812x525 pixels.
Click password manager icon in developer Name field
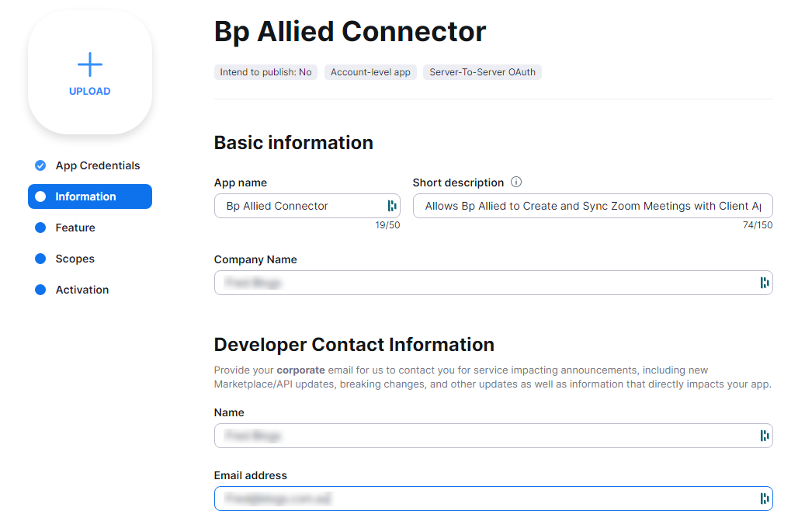(764, 436)
